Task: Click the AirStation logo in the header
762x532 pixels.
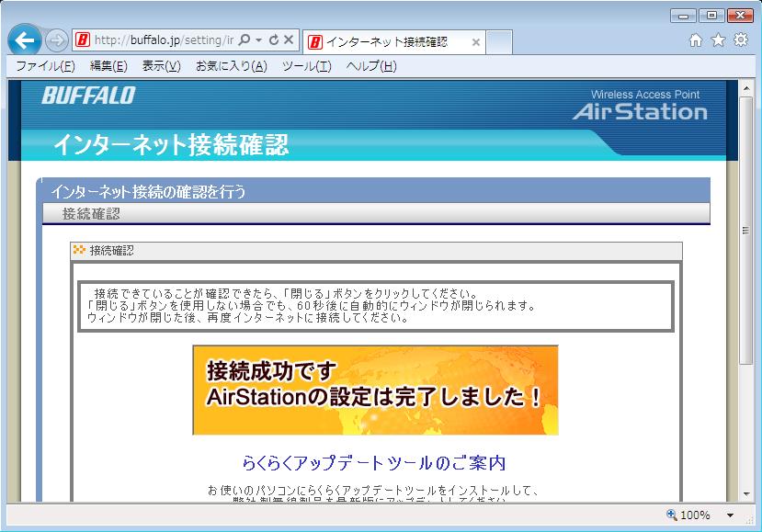Action: click(640, 112)
